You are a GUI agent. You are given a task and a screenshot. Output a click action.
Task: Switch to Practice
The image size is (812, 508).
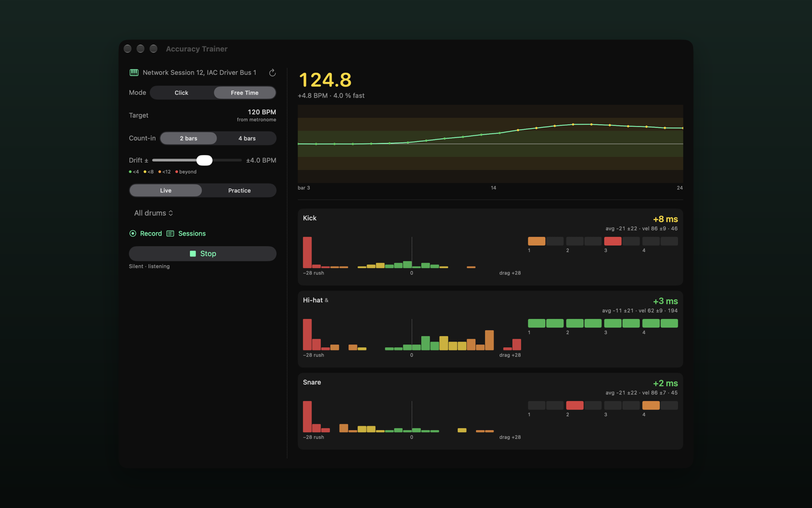[239, 190]
